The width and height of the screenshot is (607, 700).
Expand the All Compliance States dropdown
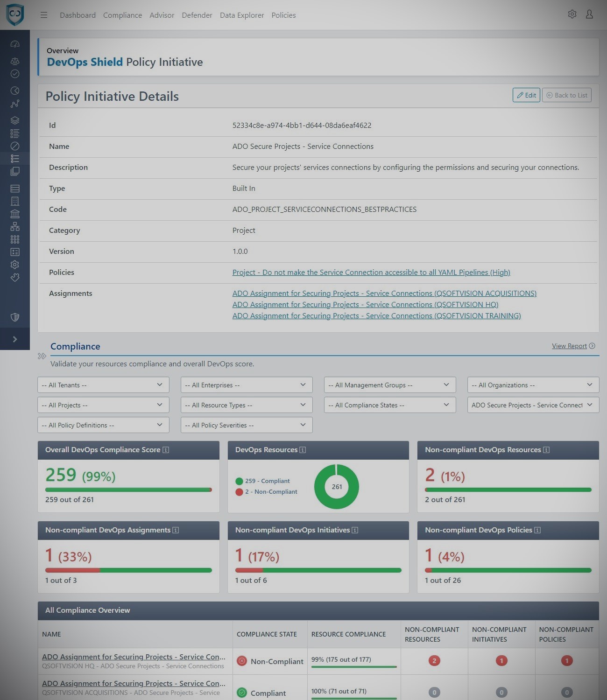[390, 405]
